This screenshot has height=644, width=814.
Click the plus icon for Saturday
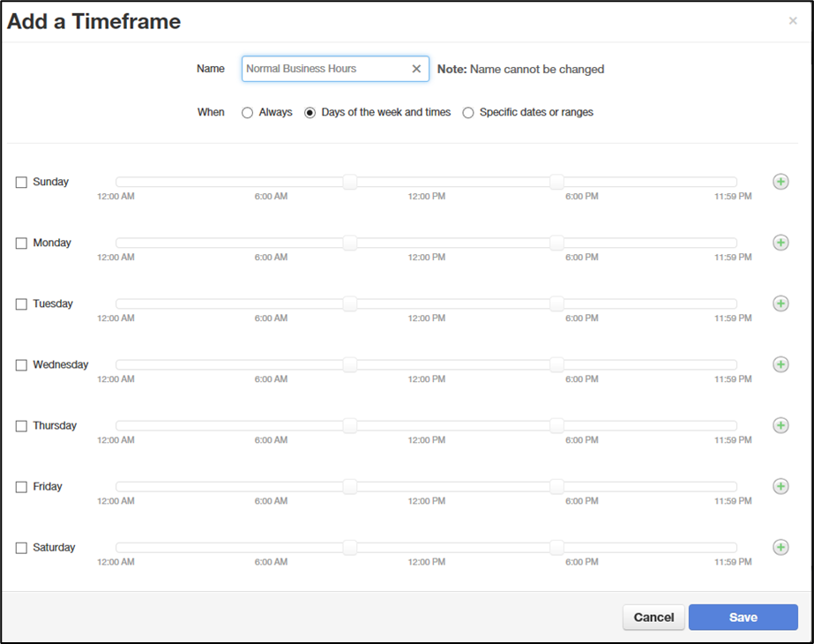click(x=780, y=547)
